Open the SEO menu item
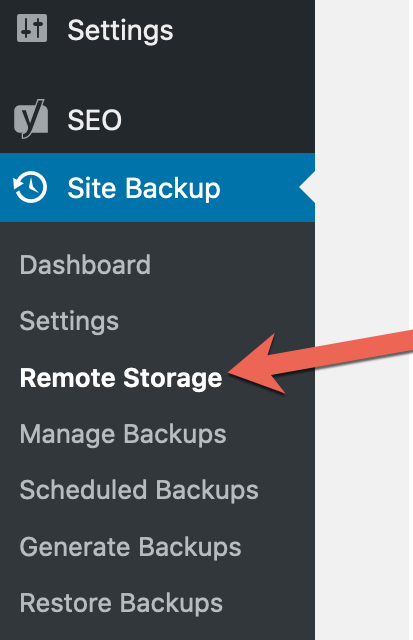 [95, 120]
